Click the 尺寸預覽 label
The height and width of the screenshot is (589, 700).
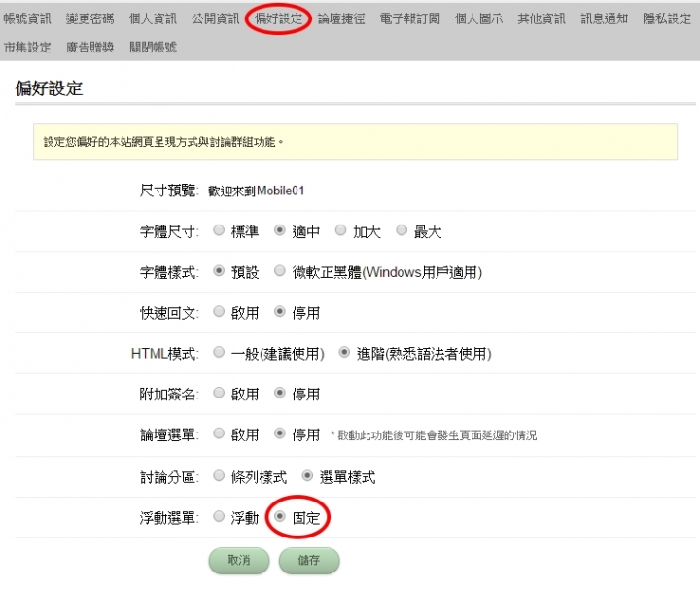pyautogui.click(x=169, y=191)
